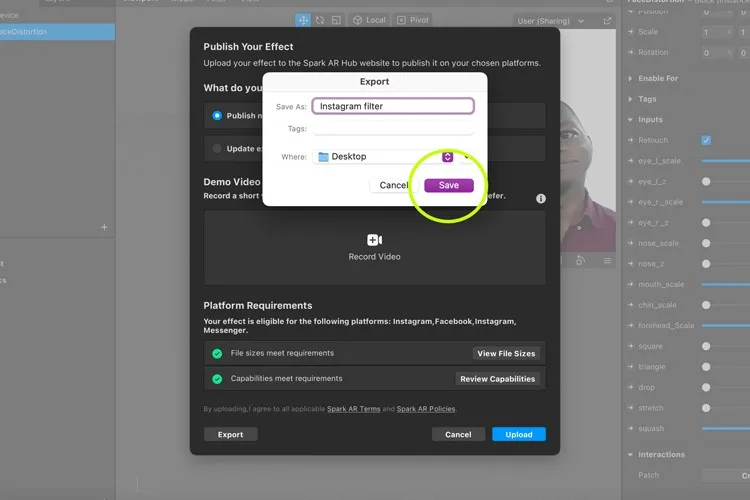Select the move manipulator tool in viewport toolbar
Screen dimensions: 750x500
(x=303, y=20)
